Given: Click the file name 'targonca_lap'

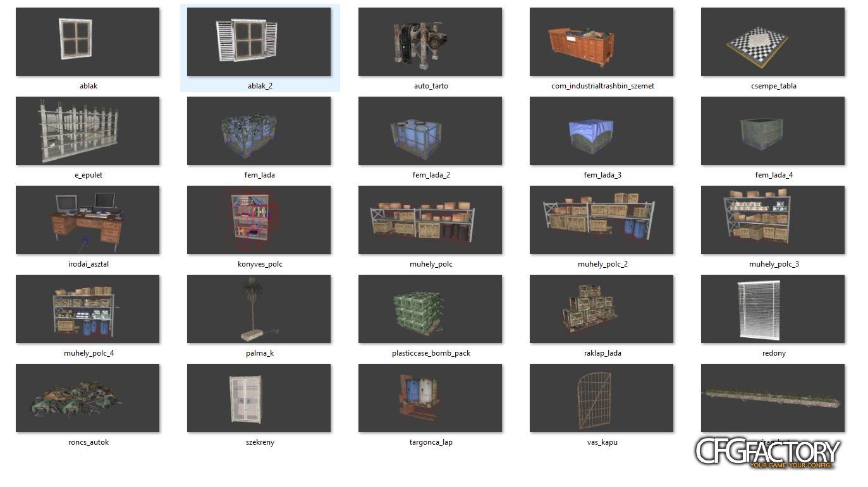Looking at the screenshot, I should [431, 442].
